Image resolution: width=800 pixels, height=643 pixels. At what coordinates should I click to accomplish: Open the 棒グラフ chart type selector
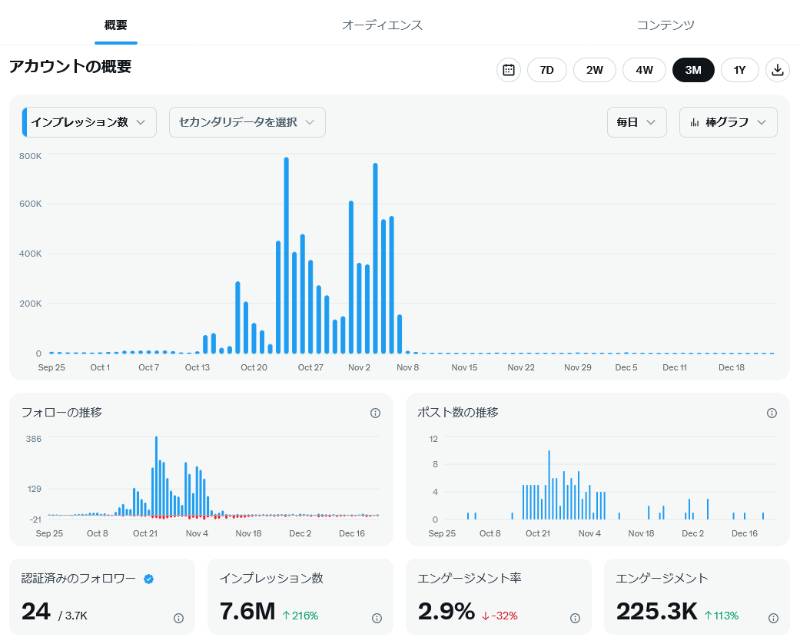coord(728,122)
